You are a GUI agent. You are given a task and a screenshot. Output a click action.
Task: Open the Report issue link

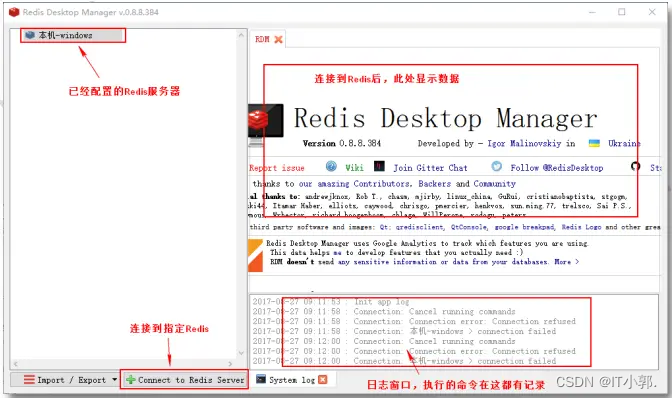click(x=277, y=168)
